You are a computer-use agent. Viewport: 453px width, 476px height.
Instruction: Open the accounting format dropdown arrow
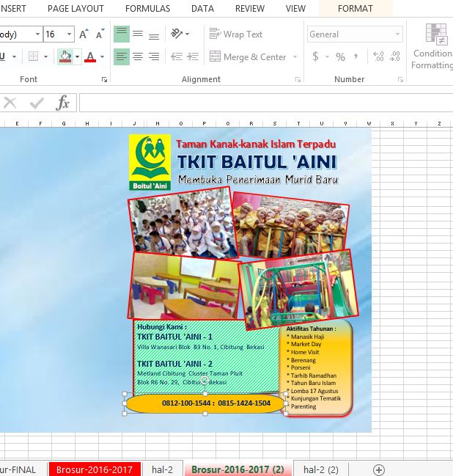327,56
